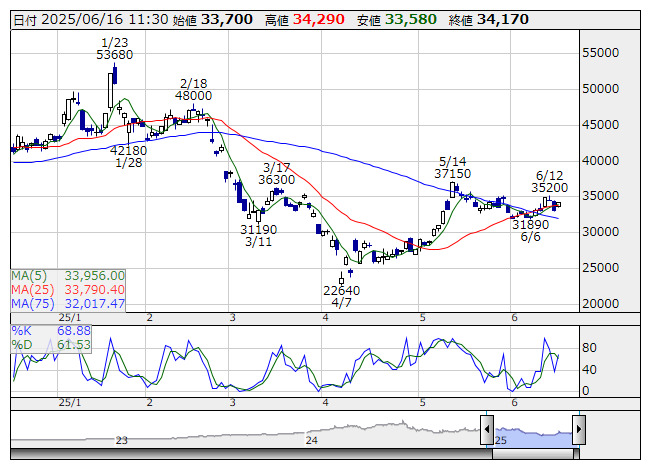653x470 pixels.
Task: Click month 4 label under price chart
Action: tap(325, 318)
